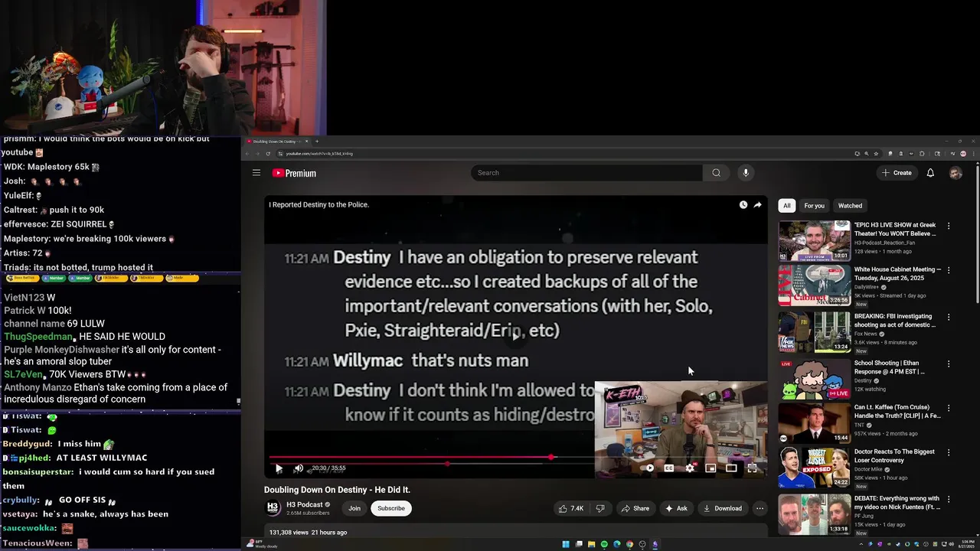This screenshot has width=980, height=551.
Task: Open the EPIC H3 LIVE SHOW thumbnail
Action: point(815,241)
